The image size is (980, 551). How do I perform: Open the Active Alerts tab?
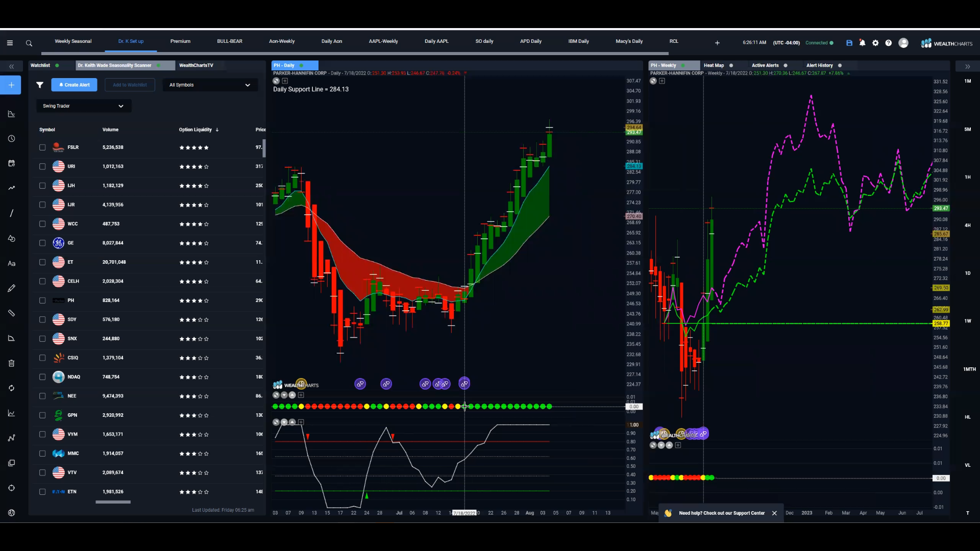click(x=765, y=65)
